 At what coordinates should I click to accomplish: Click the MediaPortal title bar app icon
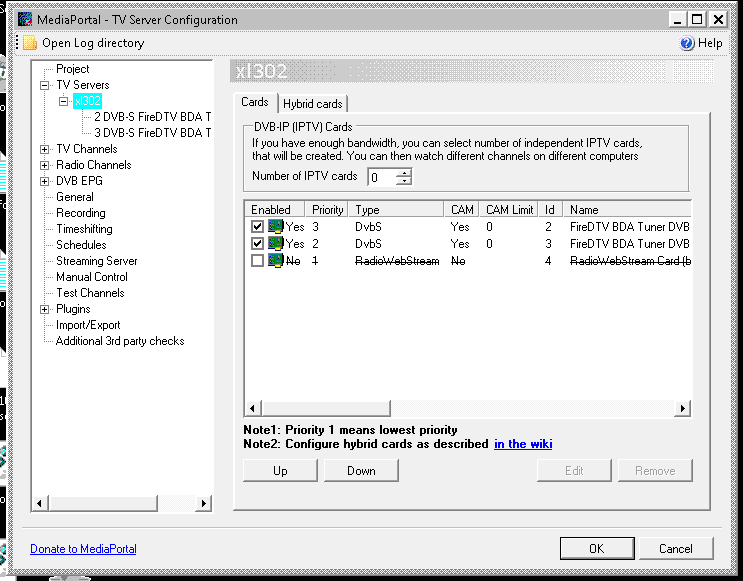(x=26, y=19)
